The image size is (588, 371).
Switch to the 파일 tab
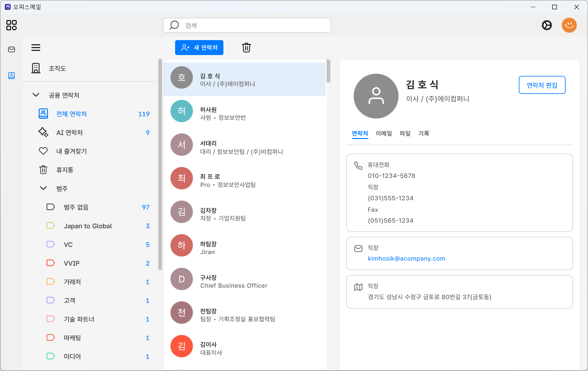coord(405,133)
